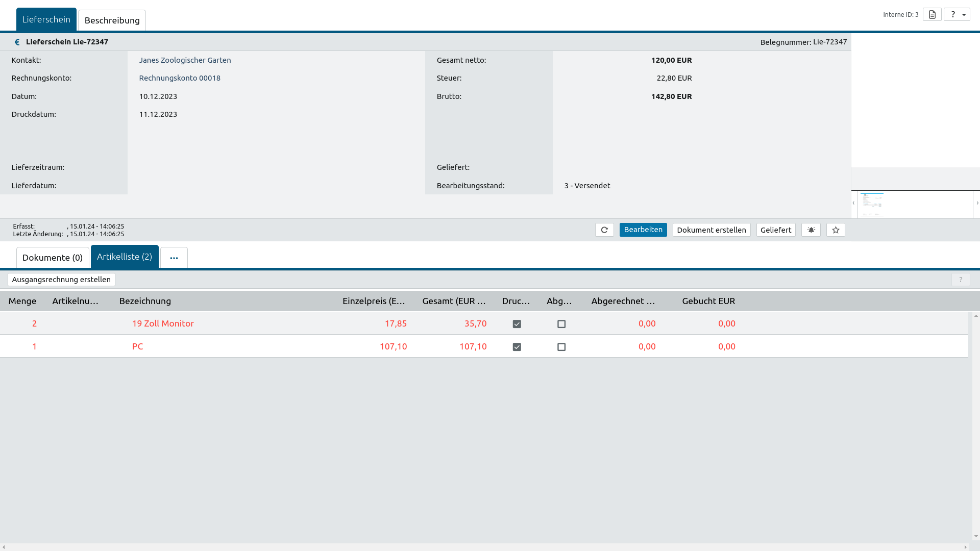The image size is (980, 551).
Task: Check Abgerechnet box for PC row
Action: point(561,347)
